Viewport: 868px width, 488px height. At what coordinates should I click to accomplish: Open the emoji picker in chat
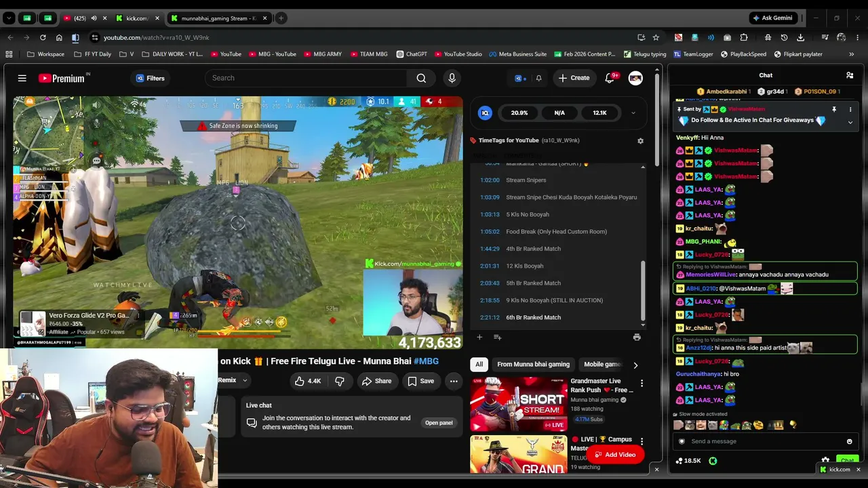849,441
